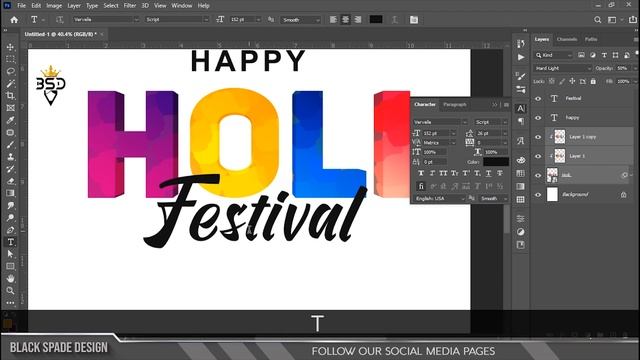Toggle Underline in Character panel
640x360 pixels.
tap(489, 173)
